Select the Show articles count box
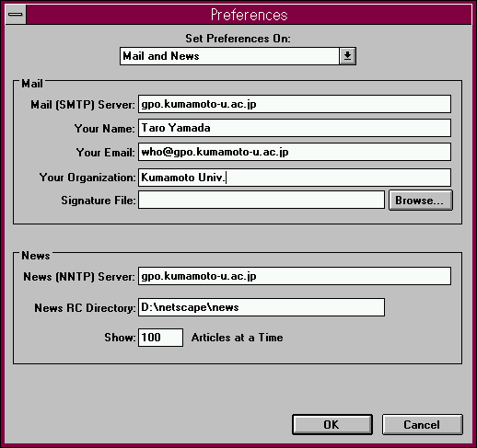 160,338
